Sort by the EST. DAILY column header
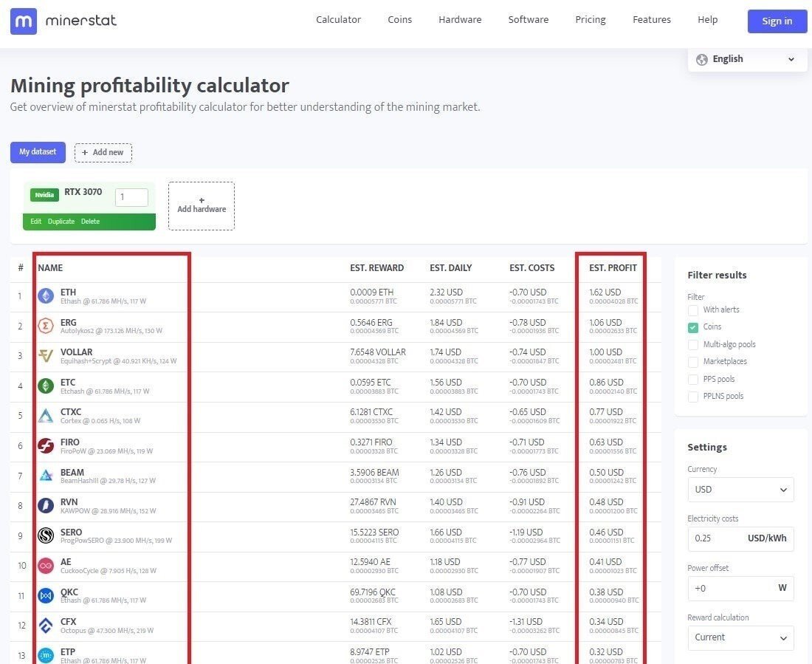Viewport: 812px width, 664px height. [x=450, y=268]
